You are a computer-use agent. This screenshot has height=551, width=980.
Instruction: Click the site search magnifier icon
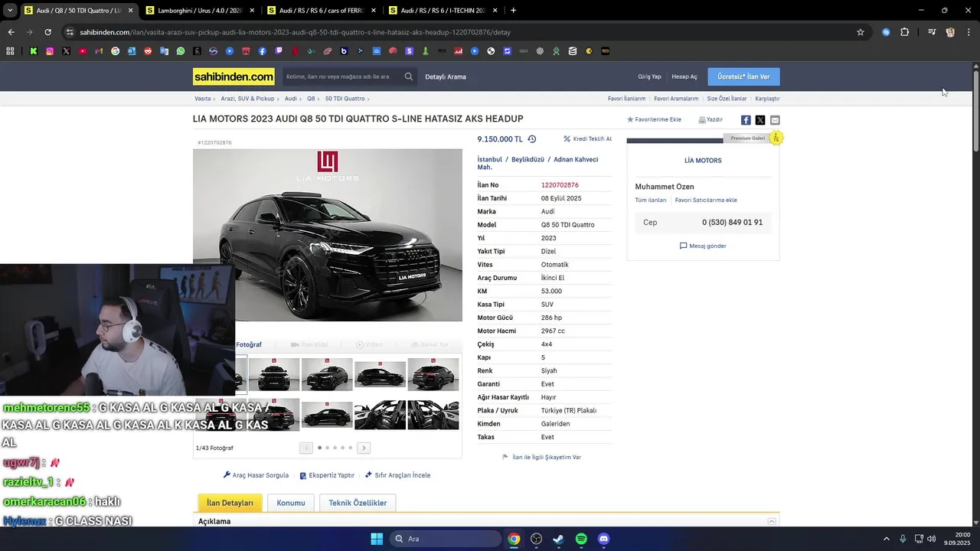coord(409,77)
